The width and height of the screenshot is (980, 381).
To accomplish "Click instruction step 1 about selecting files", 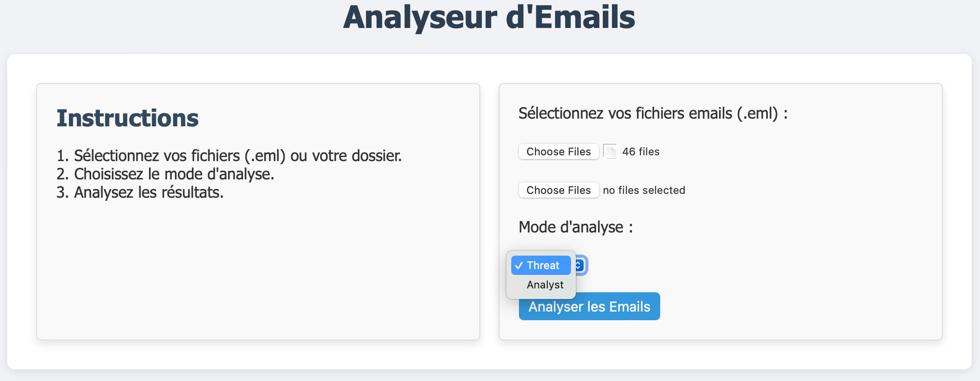I will pyautogui.click(x=229, y=155).
